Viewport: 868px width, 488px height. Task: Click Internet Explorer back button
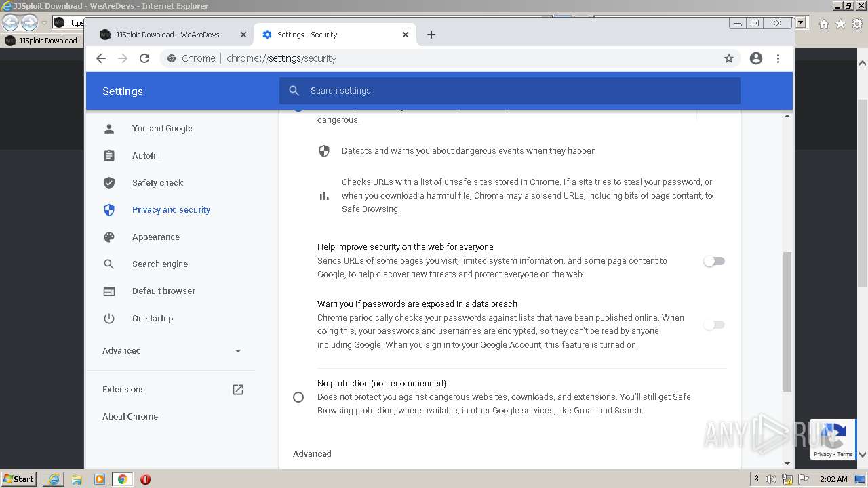tap(11, 23)
